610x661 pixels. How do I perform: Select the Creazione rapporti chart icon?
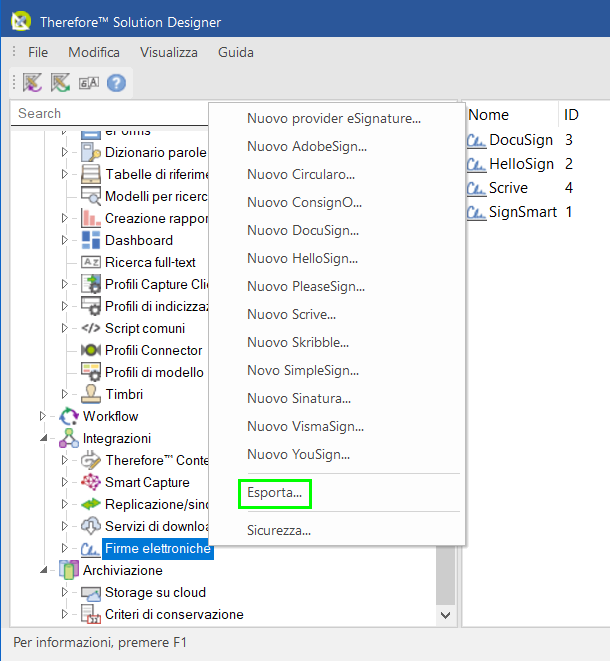click(91, 218)
